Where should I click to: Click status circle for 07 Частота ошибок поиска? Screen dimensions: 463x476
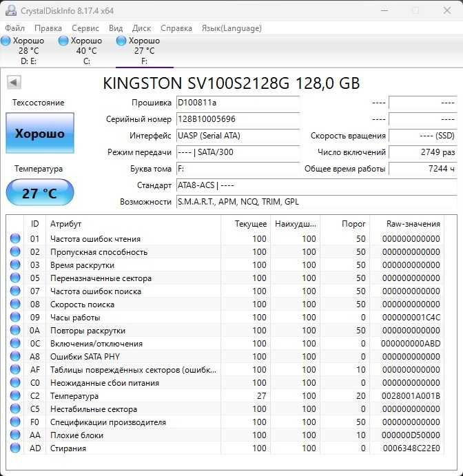pos(15,291)
